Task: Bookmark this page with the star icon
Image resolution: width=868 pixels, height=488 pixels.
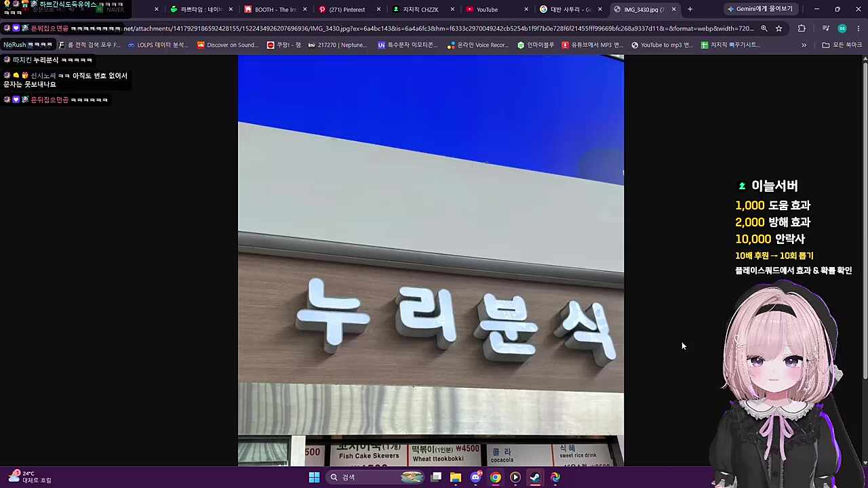Action: (x=778, y=28)
